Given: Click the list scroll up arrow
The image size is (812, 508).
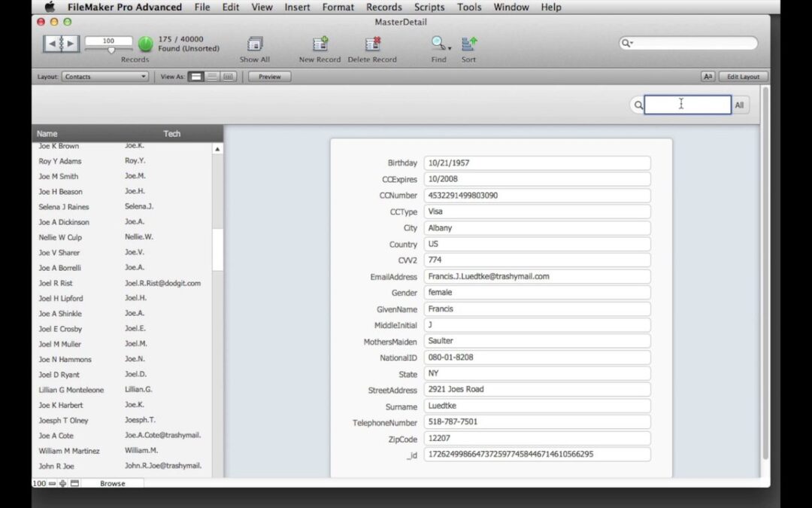Looking at the screenshot, I should tap(217, 149).
